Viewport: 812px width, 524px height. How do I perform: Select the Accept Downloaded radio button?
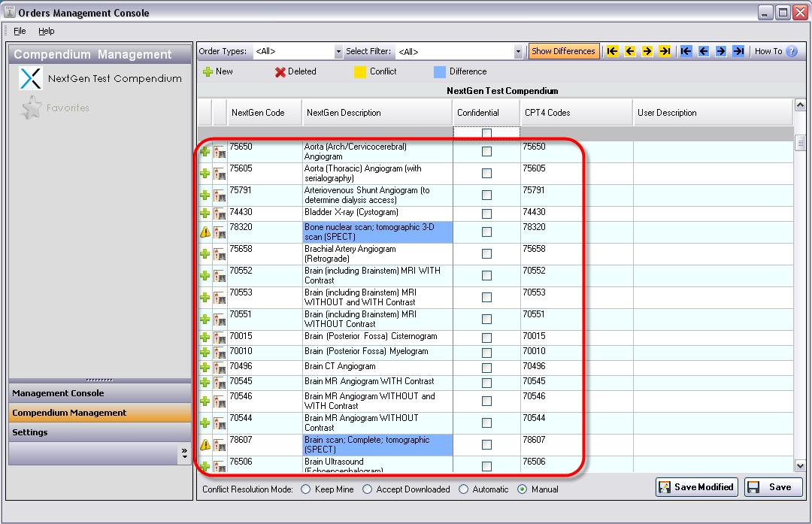pos(367,489)
